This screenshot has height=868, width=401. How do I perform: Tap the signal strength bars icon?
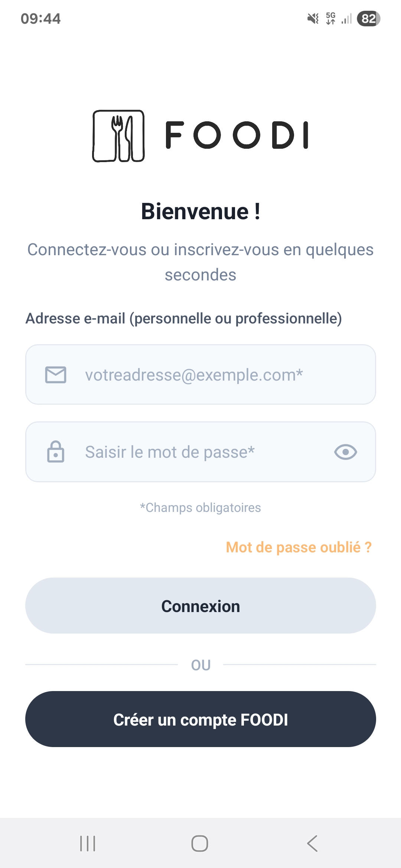click(347, 19)
